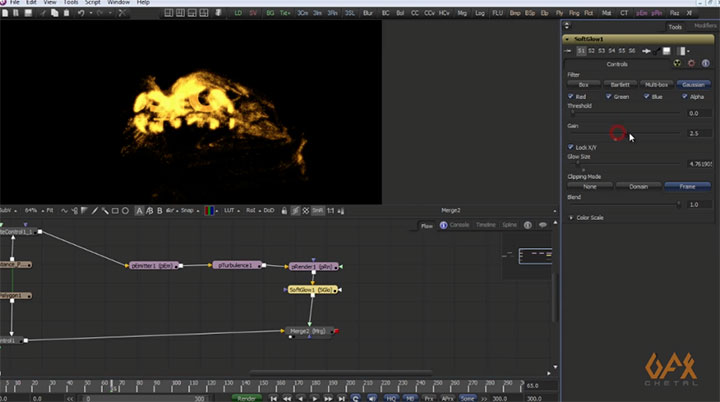Collapse the SoftGlow1 tool header
720x402 pixels.
[567, 39]
